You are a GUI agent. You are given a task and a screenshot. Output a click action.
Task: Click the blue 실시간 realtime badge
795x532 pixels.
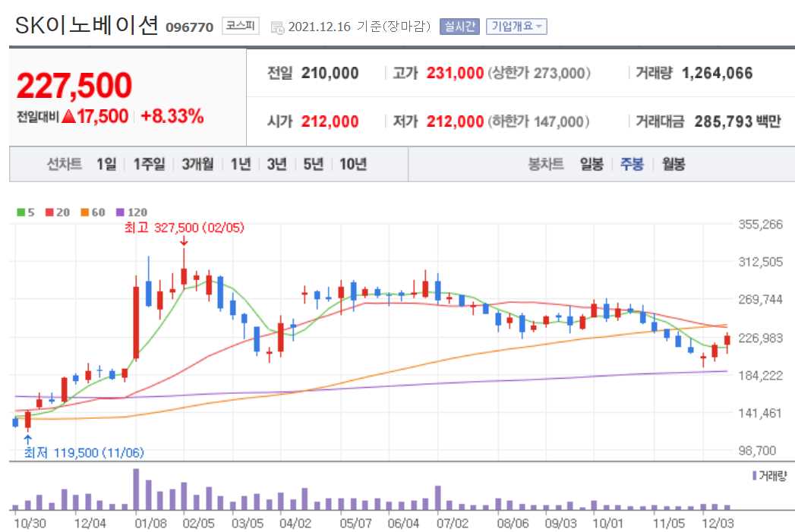(x=461, y=25)
